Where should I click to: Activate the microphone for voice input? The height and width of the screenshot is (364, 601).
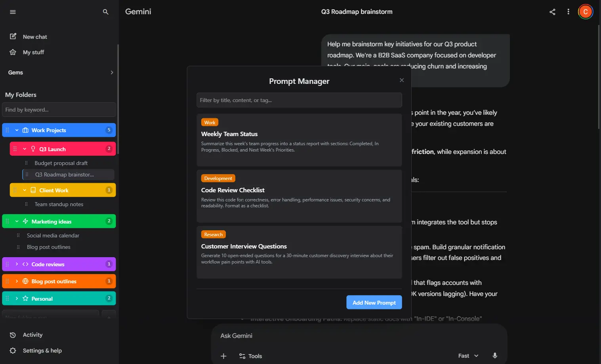(495, 355)
